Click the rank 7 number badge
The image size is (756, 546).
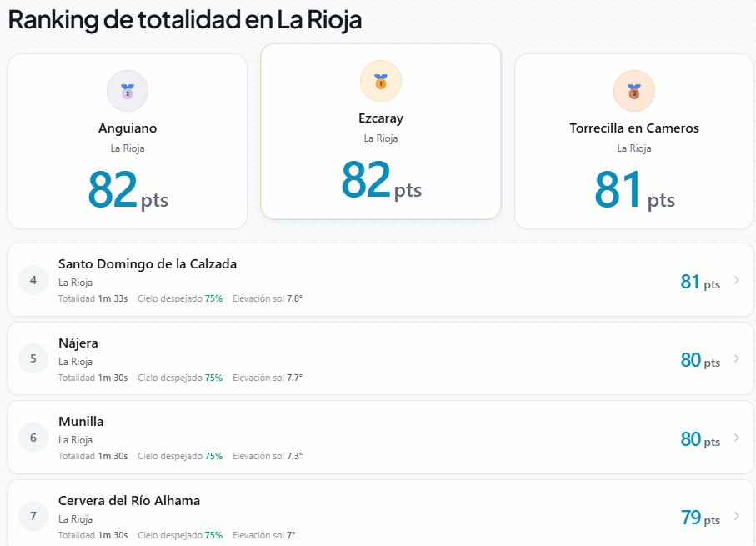[x=33, y=516]
